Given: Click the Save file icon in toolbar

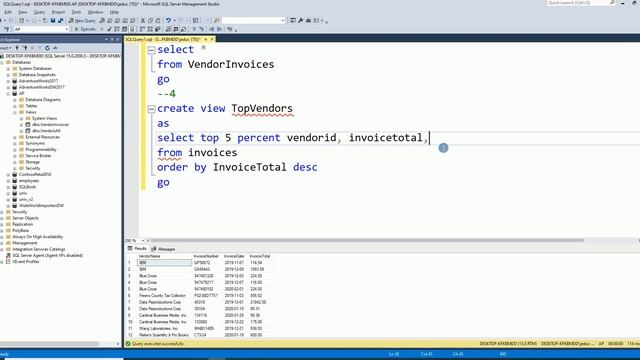Looking at the screenshot, I should 53,20.
